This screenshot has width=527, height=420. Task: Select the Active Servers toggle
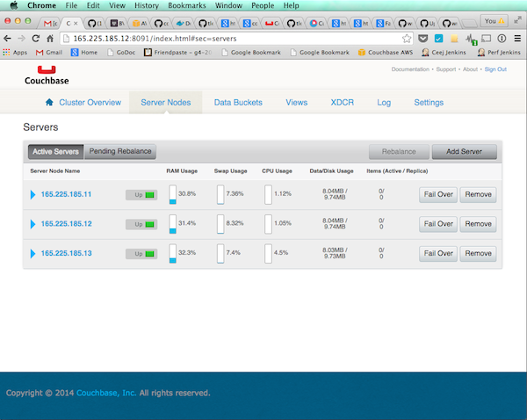56,152
